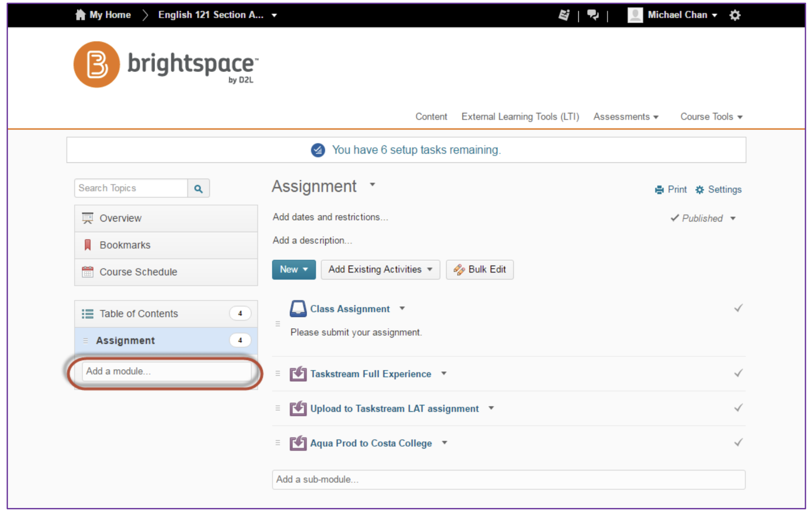Select the Assignment module in sidebar

tap(166, 340)
